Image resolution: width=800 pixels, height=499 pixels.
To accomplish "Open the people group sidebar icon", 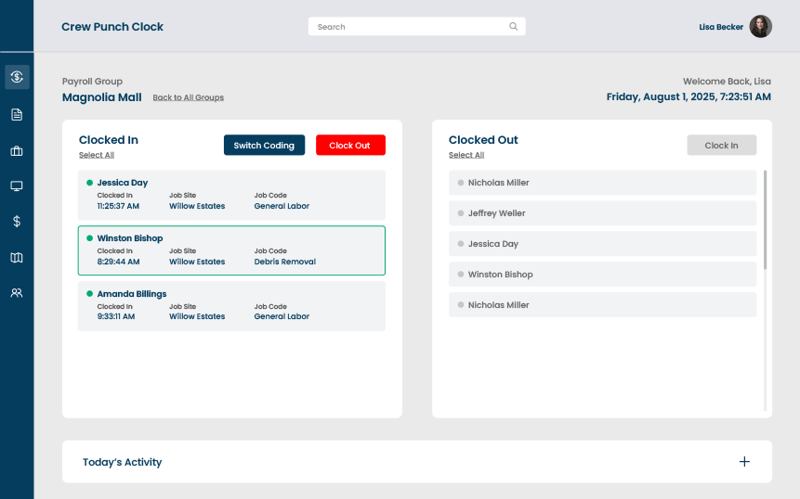I will (x=16, y=293).
